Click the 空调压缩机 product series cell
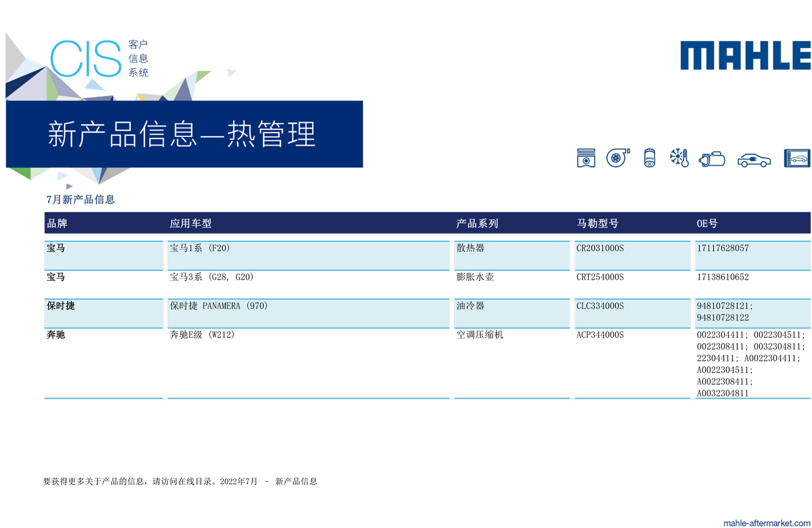 pos(512,363)
